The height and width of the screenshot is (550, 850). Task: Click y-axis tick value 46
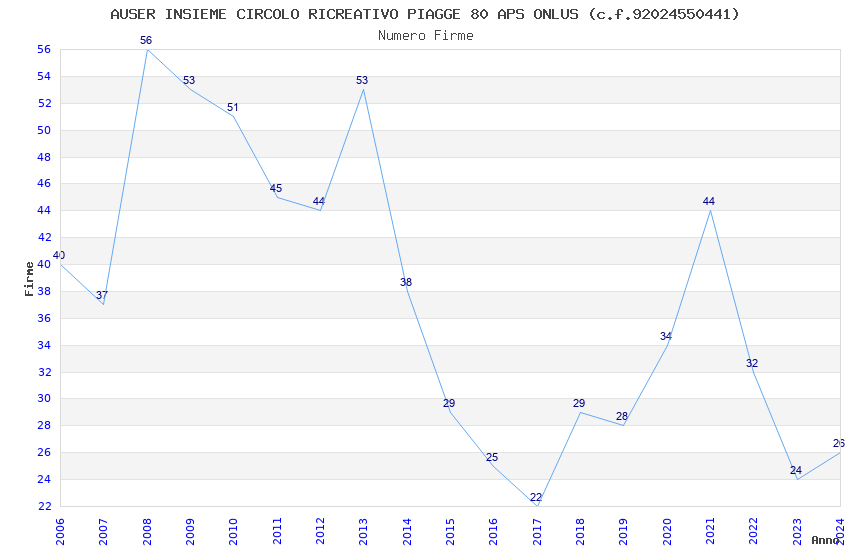[x=44, y=183]
